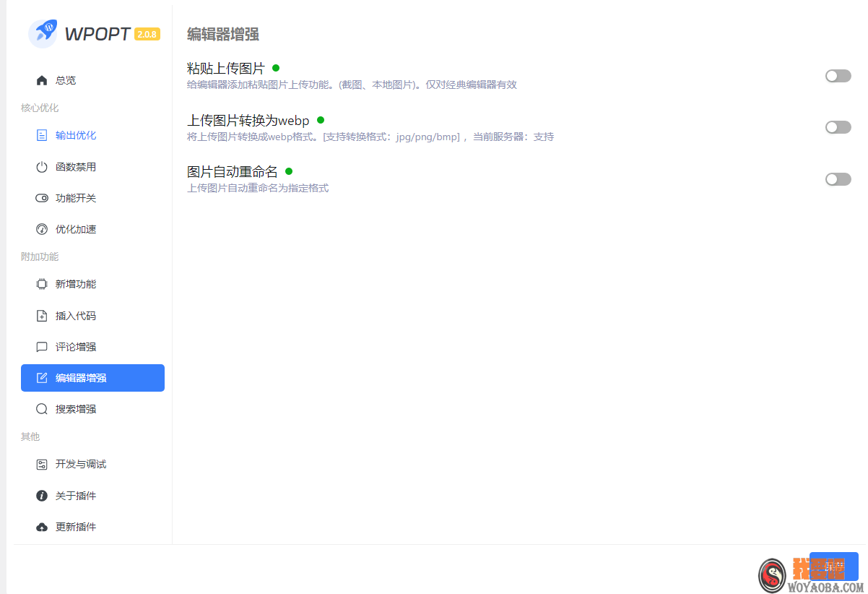Click the 2.0.8 version badge
The width and height of the screenshot is (868, 594).
point(147,33)
